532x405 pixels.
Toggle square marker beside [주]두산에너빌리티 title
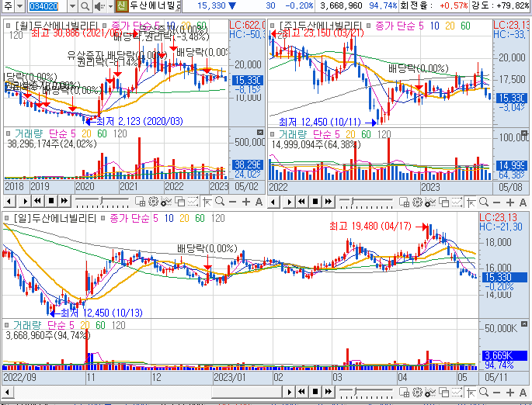272,26
